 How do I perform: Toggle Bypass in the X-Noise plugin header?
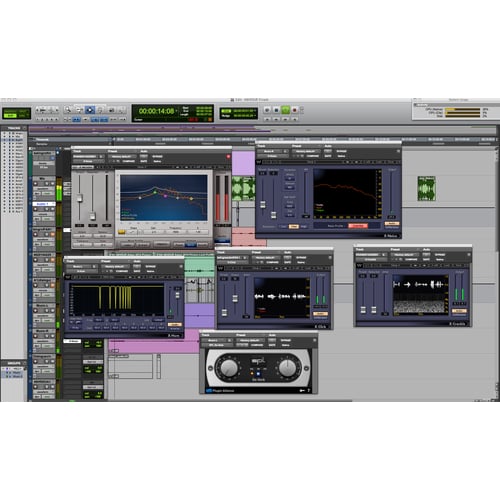342,151
